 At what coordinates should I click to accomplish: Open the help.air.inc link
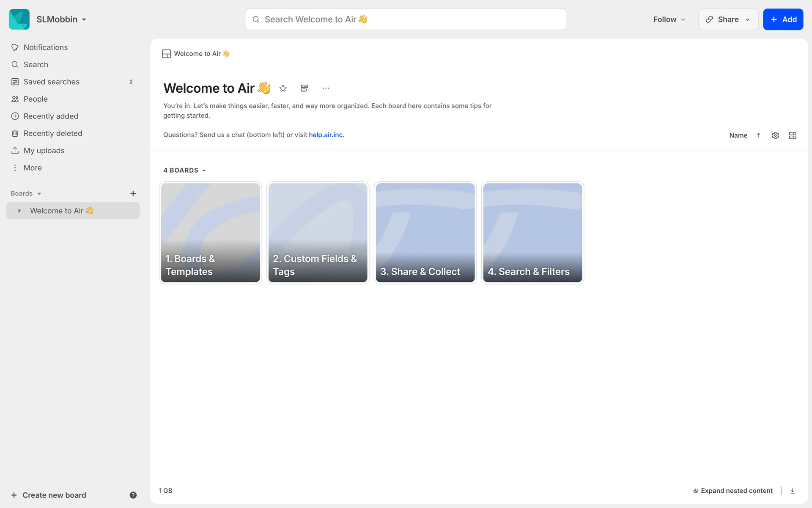pyautogui.click(x=326, y=135)
